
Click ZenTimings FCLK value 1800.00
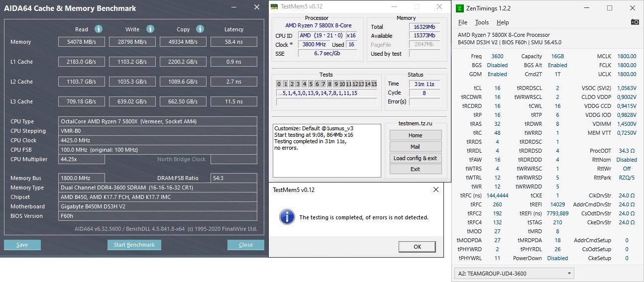click(x=627, y=65)
